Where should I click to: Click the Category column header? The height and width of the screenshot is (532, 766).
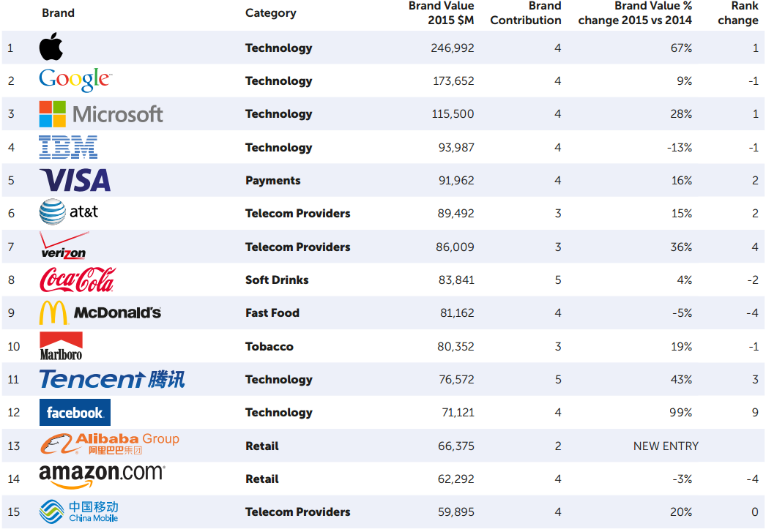tap(270, 12)
